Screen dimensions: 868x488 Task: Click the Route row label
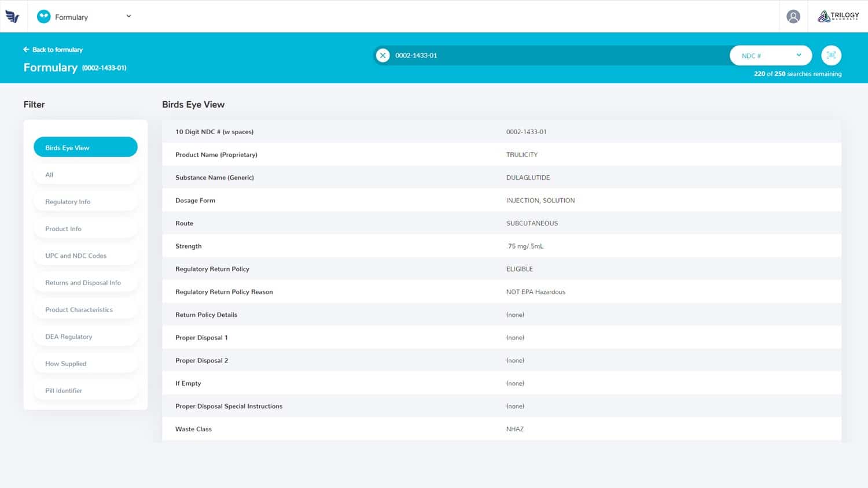pyautogui.click(x=184, y=223)
